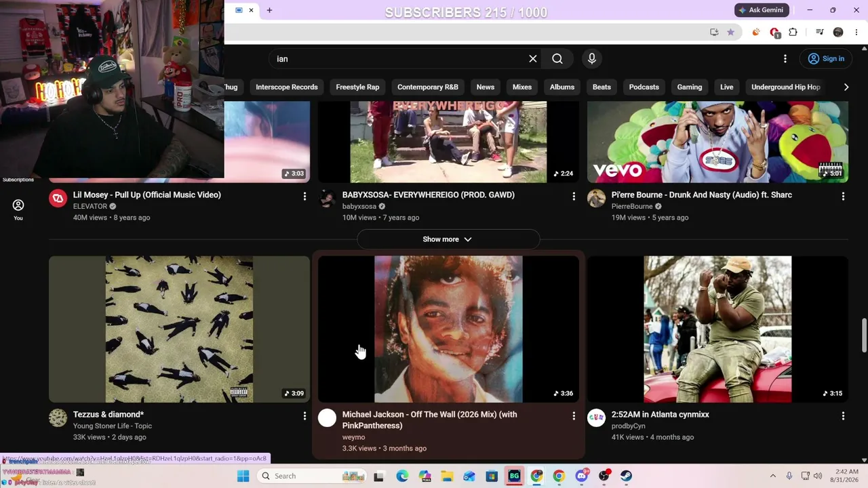Visit the babyxsosa channel name link

click(359, 206)
